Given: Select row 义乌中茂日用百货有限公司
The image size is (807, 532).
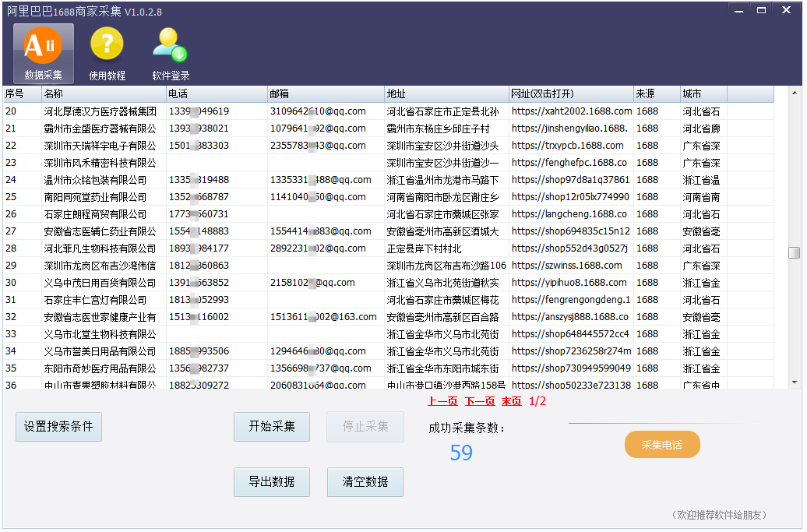Looking at the screenshot, I should click(x=389, y=283).
